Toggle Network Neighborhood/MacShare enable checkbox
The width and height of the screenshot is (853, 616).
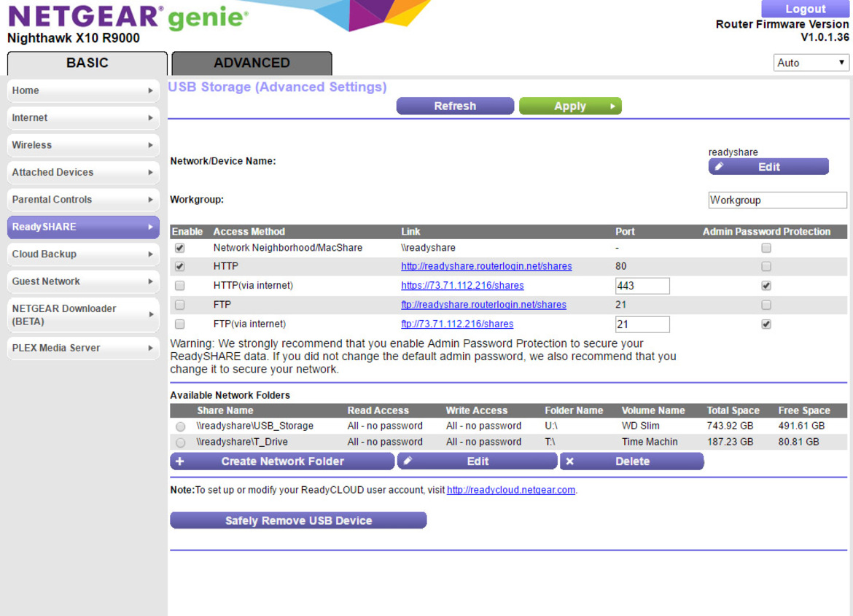pyautogui.click(x=179, y=248)
